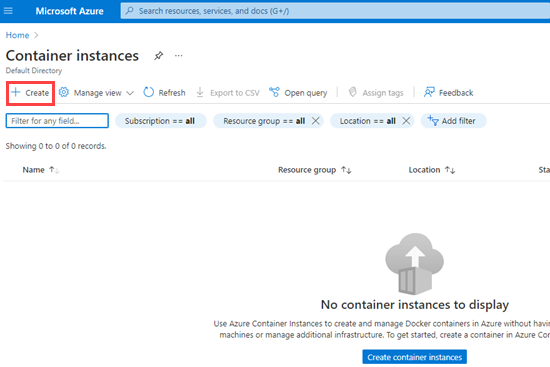Click the Microsoft Azure logo text
The height and width of the screenshot is (367, 550).
69,11
